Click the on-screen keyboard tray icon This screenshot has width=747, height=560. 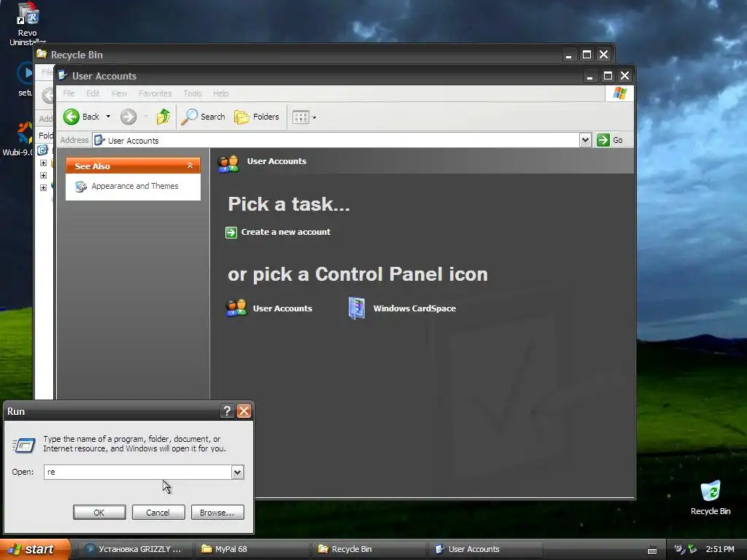coord(652,550)
